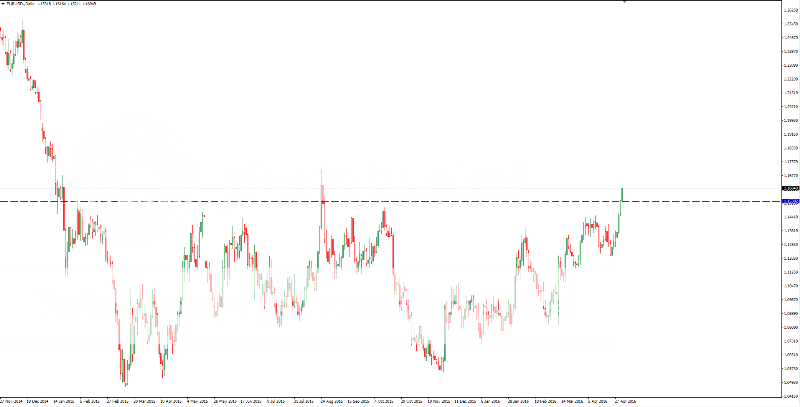800x407 pixels.
Task: Click the small triangle before the chart title
Action: (3, 4)
